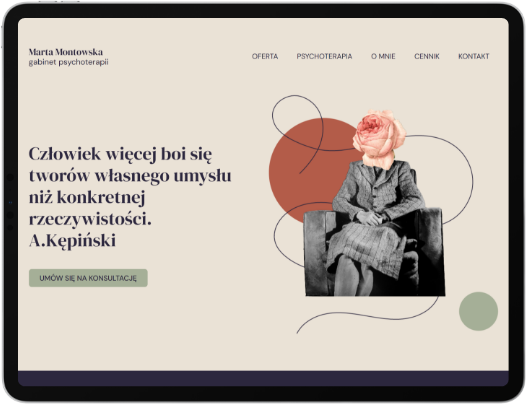This screenshot has height=404, width=527.
Task: View the CENNIK pricing page
Action: (427, 56)
